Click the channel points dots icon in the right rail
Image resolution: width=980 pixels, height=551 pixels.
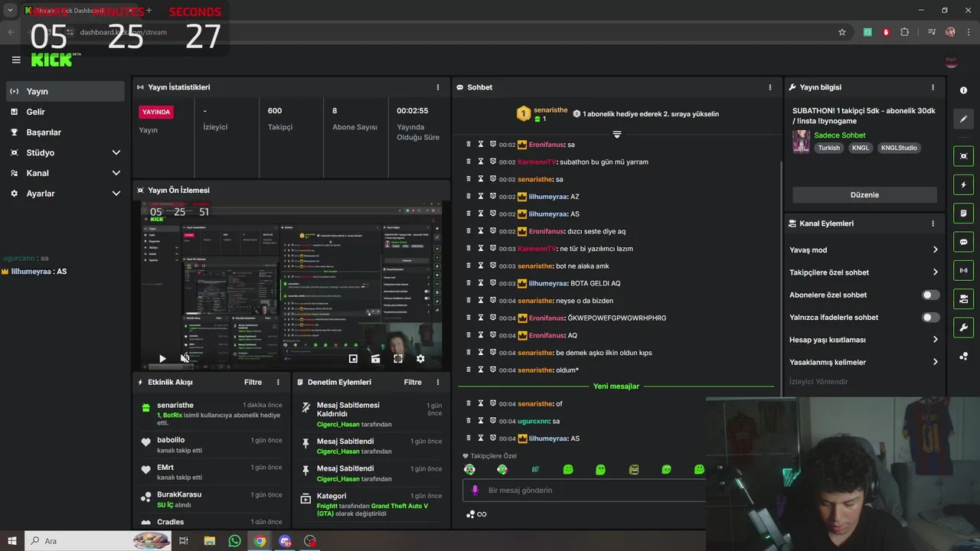click(x=963, y=356)
